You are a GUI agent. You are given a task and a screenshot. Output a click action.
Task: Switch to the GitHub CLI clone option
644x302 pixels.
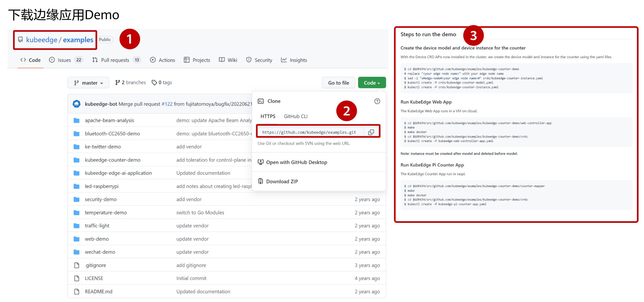click(x=295, y=116)
